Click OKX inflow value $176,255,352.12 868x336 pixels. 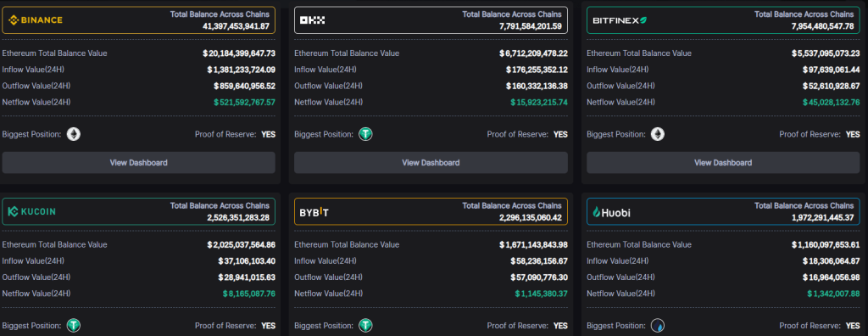click(x=537, y=70)
